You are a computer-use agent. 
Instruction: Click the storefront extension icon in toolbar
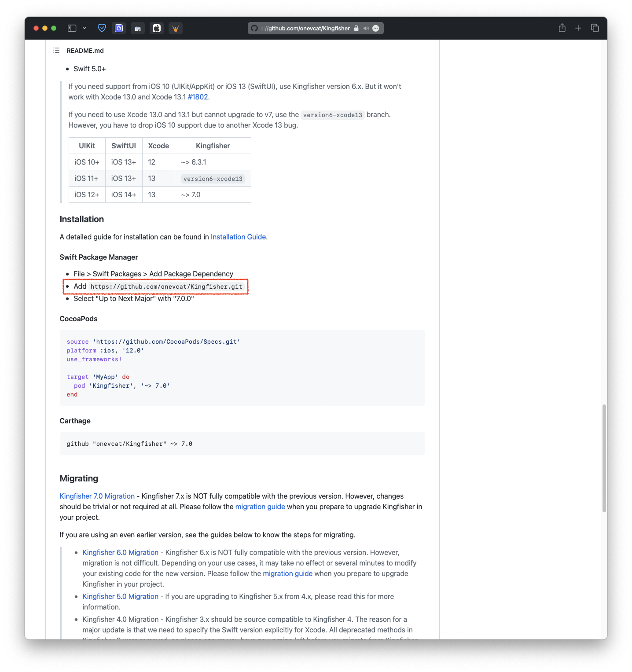(138, 28)
